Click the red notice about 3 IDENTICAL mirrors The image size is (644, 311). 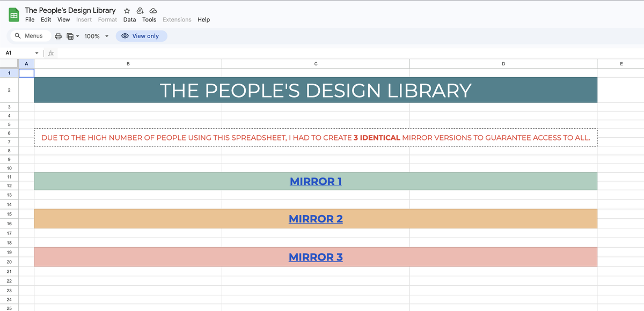point(316,138)
